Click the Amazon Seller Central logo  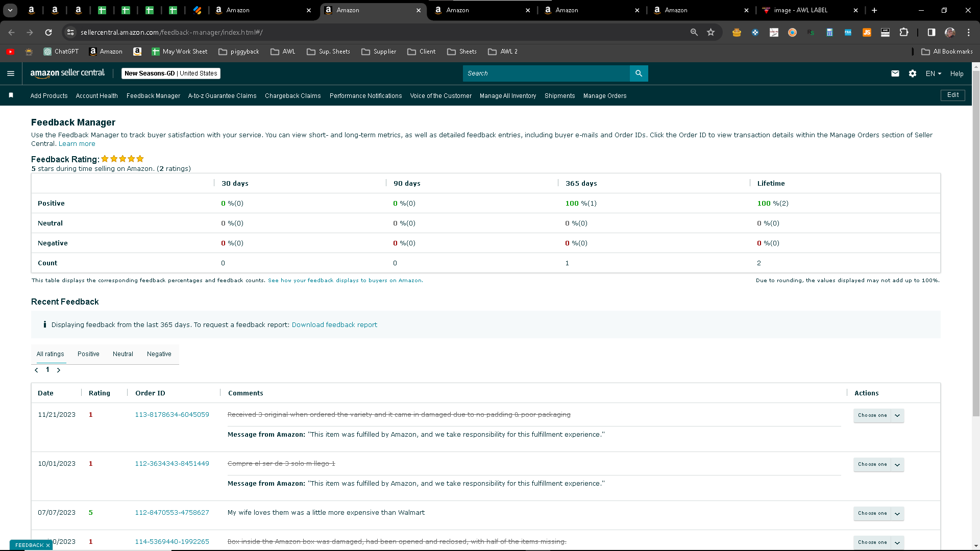67,73
